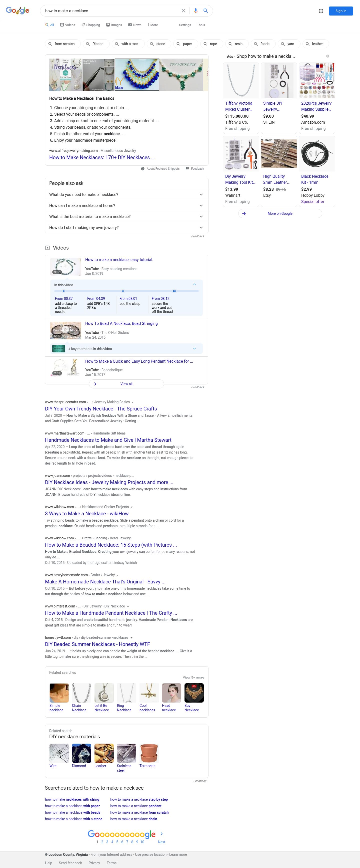
Task: Open 'How to Make Necklaces: 170+ DIY Necklaces' link
Action: point(102,157)
